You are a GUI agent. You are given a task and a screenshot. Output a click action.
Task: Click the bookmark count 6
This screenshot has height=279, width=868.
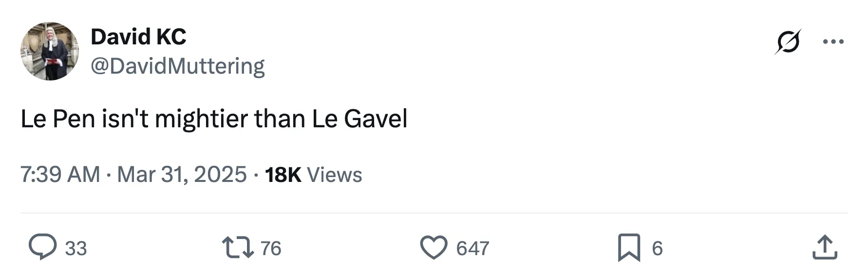click(x=657, y=248)
